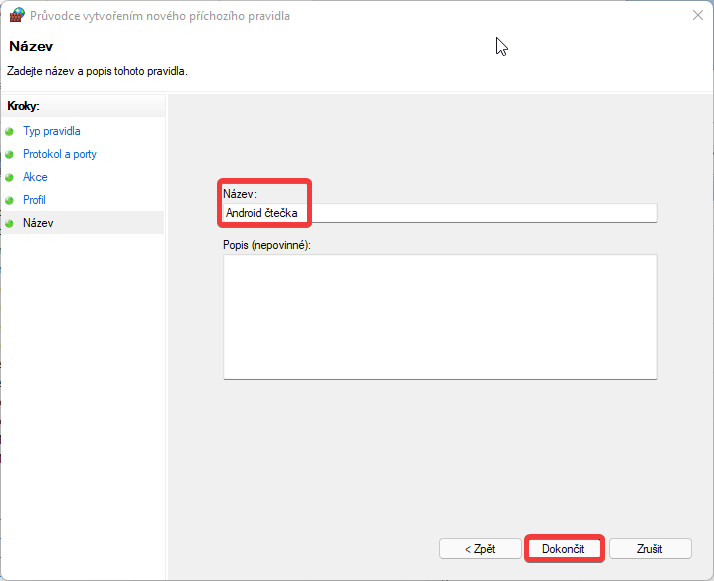
Task: Click green bullet beside Akce
Action: pyautogui.click(x=9, y=177)
